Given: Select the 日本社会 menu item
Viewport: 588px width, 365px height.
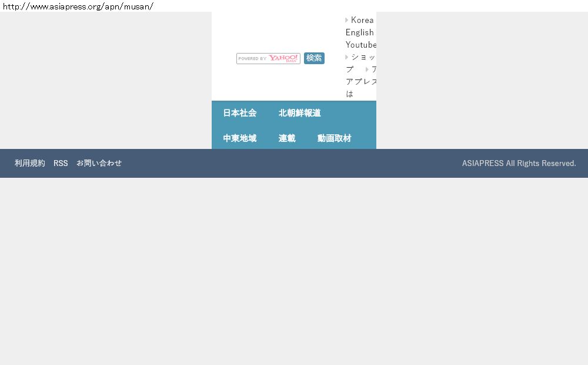Looking at the screenshot, I should [239, 113].
